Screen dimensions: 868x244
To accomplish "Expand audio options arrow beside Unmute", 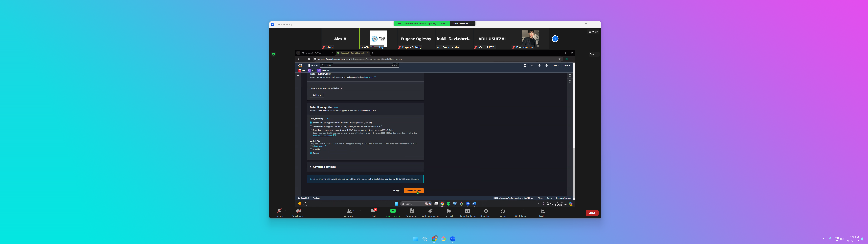I will (286, 211).
